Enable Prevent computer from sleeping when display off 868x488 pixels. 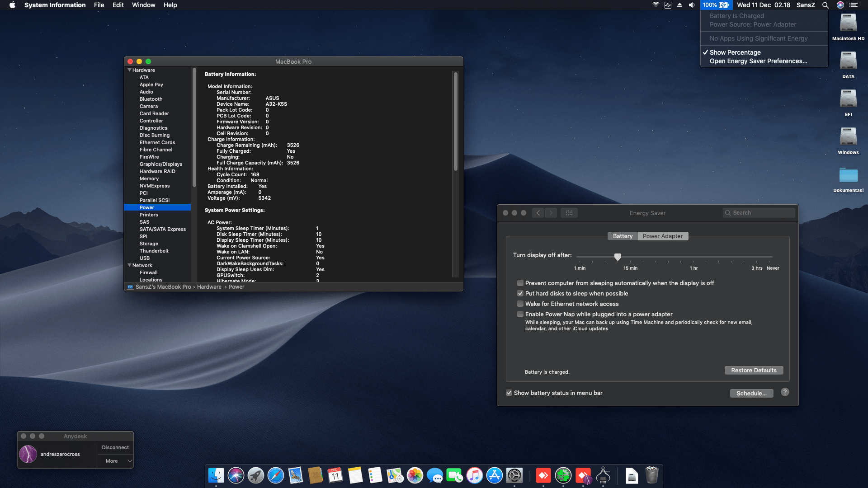pyautogui.click(x=520, y=283)
